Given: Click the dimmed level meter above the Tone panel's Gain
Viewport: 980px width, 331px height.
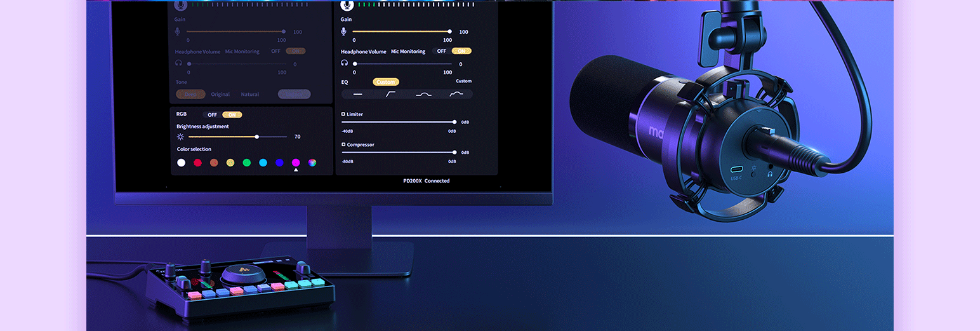Looking at the screenshot, I should (x=249, y=4).
